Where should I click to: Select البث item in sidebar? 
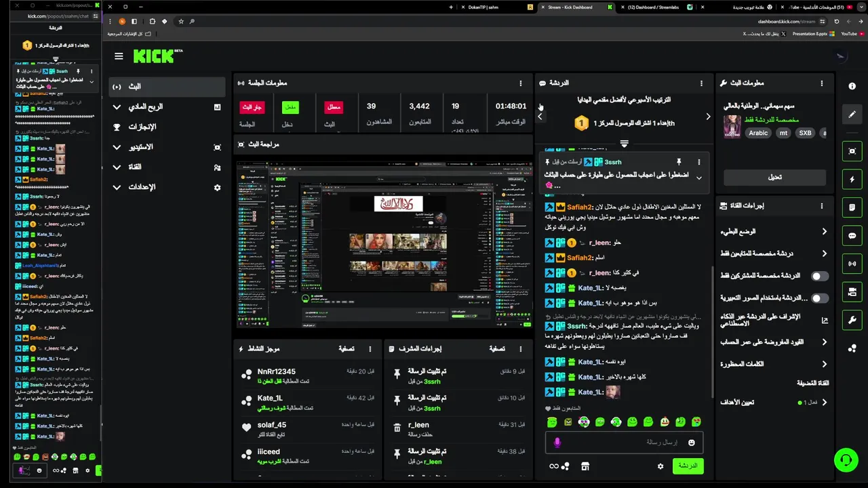pos(166,87)
